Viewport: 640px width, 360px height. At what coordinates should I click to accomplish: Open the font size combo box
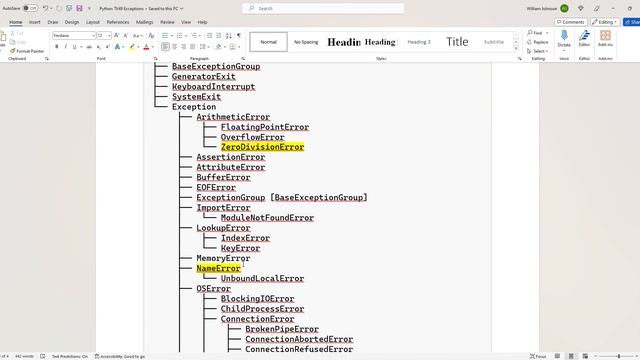coord(104,36)
